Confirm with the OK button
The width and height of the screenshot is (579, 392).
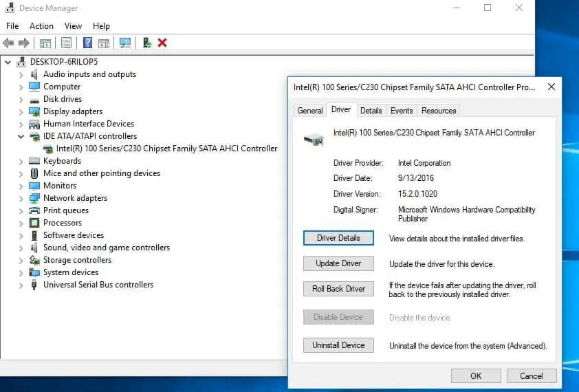(x=476, y=375)
